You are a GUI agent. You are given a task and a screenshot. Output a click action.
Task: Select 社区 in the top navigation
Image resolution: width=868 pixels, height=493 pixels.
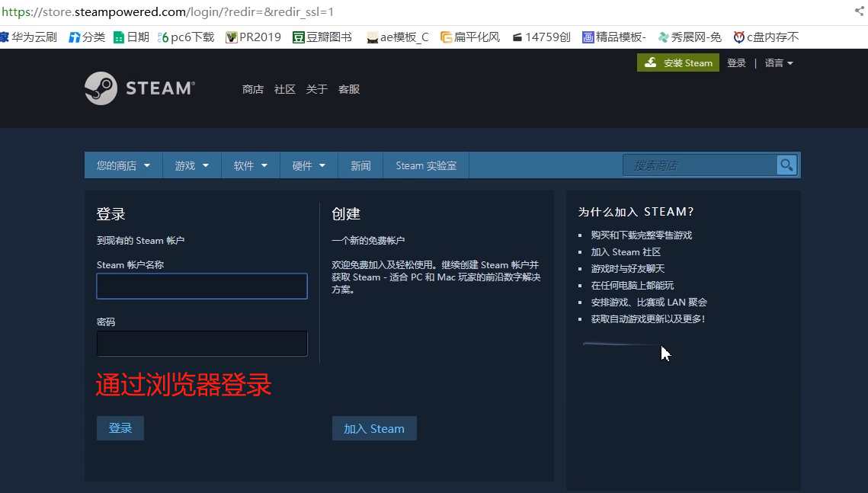tap(283, 89)
